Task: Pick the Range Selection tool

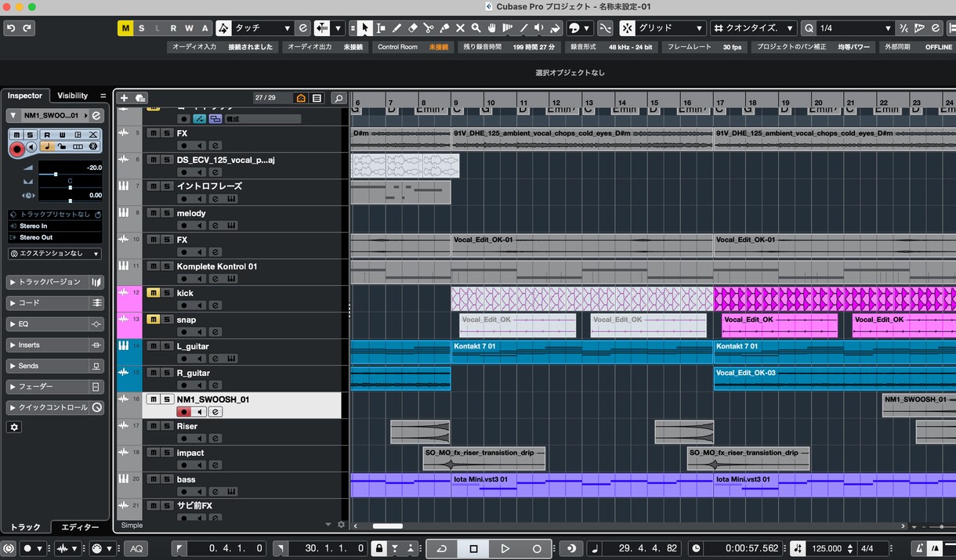Action: [x=381, y=28]
